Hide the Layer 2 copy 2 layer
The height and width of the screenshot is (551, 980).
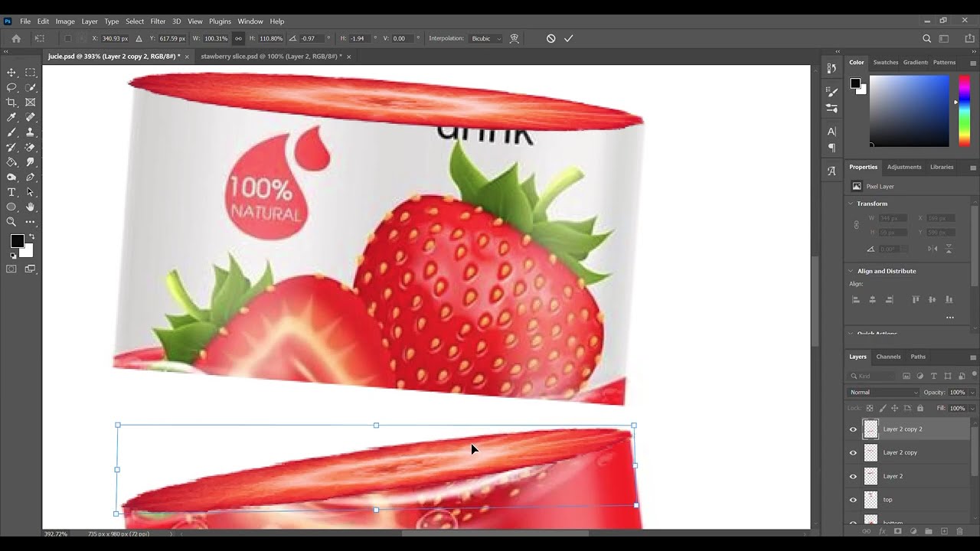coord(854,429)
